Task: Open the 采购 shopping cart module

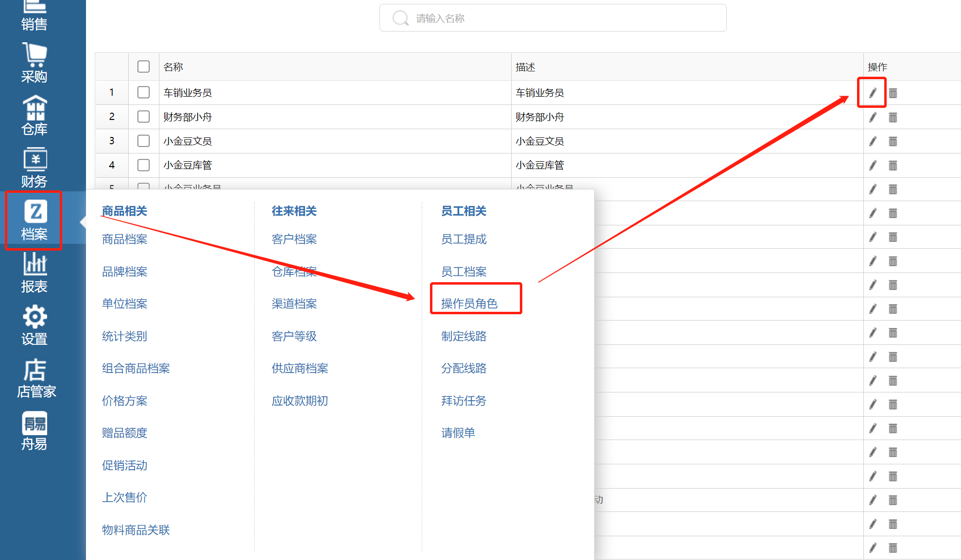Action: tap(34, 63)
